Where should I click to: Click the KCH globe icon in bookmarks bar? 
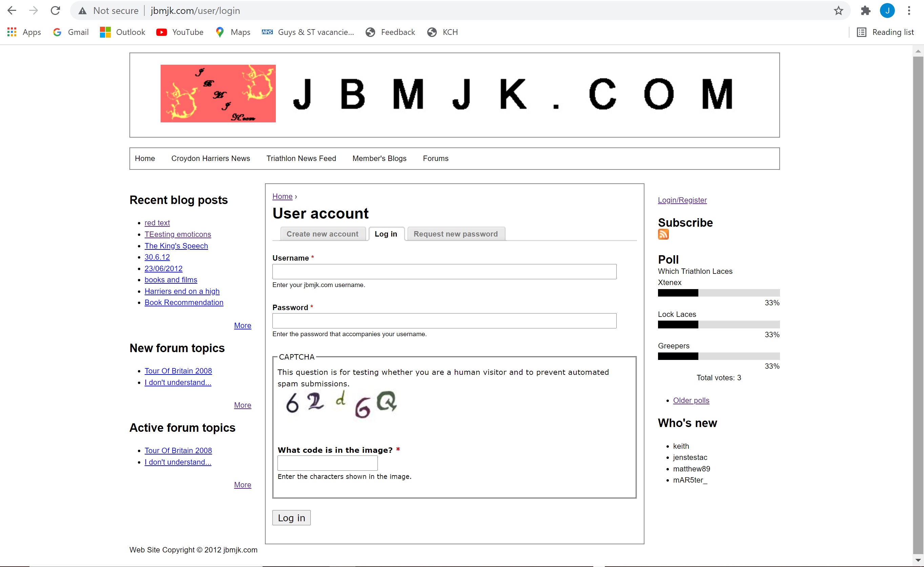[432, 32]
